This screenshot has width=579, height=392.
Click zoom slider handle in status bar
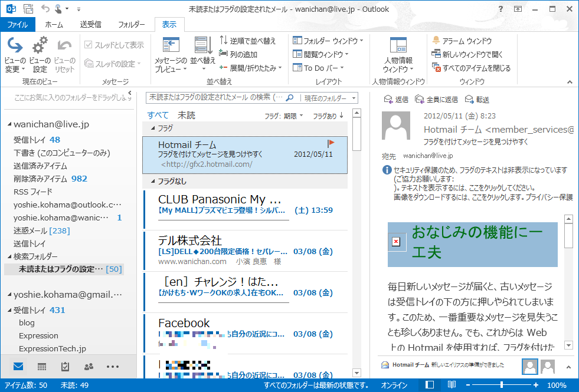[x=502, y=385]
